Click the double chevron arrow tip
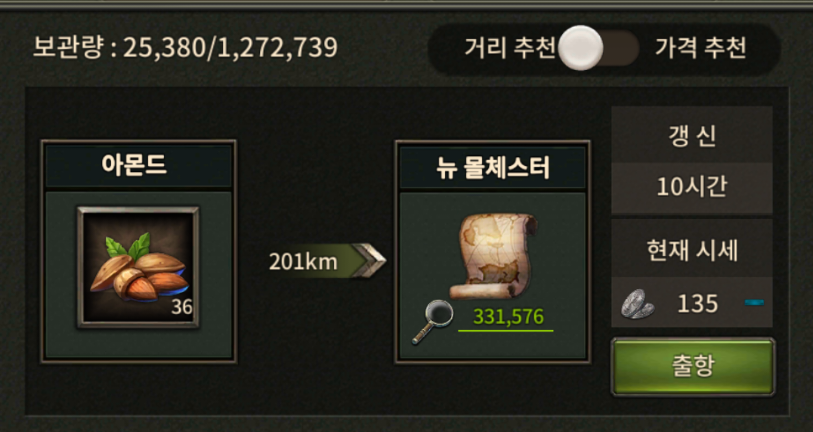 pos(371,261)
